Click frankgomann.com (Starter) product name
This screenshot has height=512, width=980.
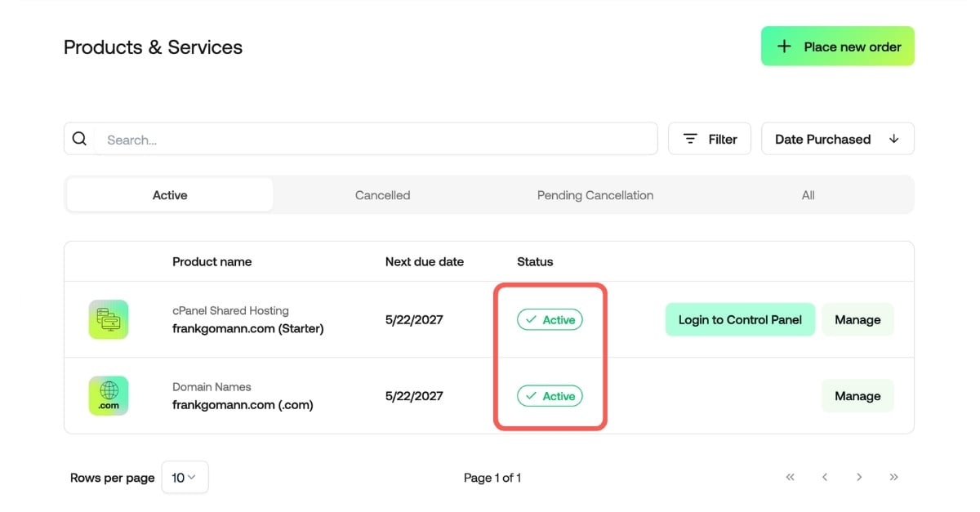(248, 328)
